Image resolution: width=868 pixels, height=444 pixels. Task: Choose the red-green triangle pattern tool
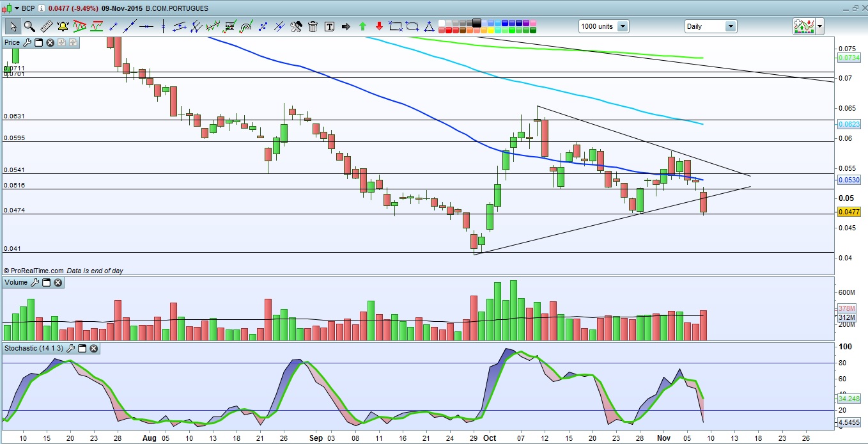pyautogui.click(x=80, y=26)
